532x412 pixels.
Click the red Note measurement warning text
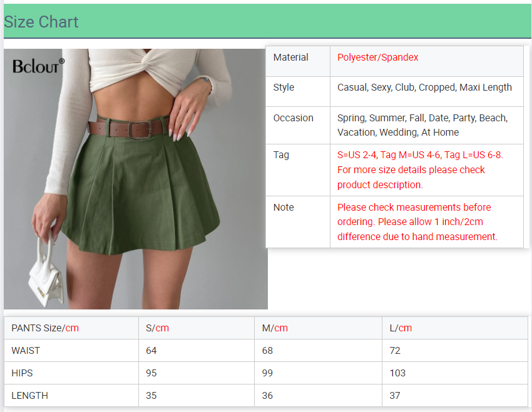417,222
